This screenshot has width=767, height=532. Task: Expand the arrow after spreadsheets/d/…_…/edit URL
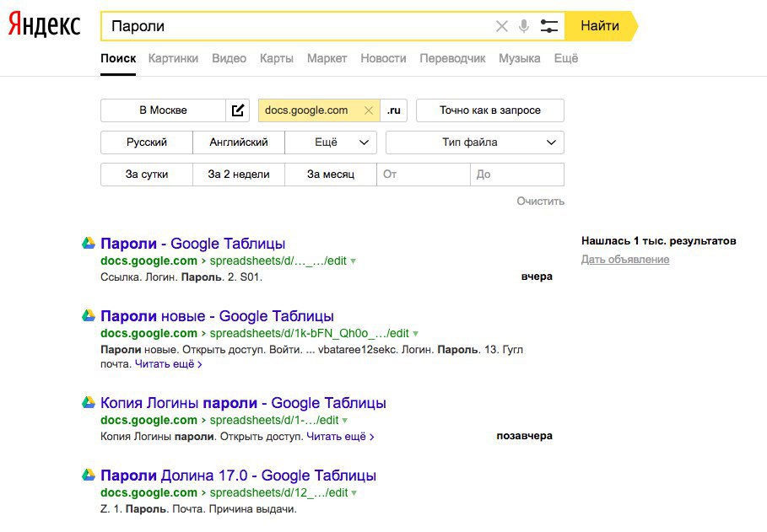pyautogui.click(x=353, y=261)
